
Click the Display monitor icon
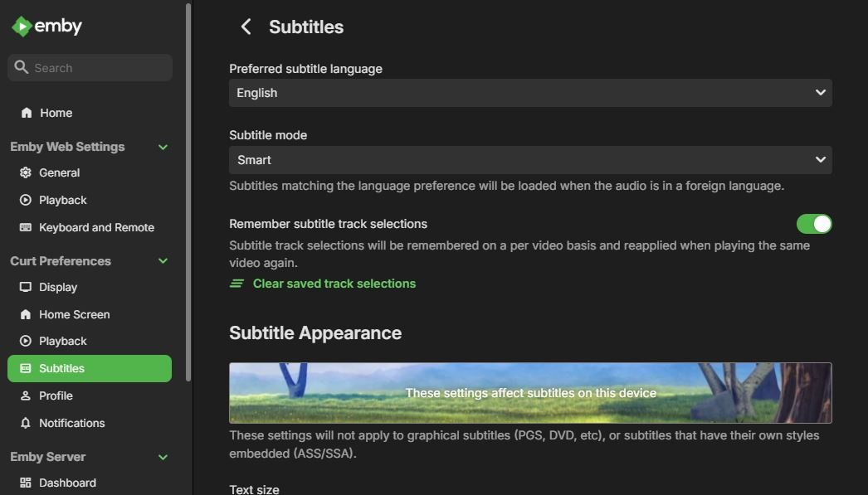[x=26, y=287]
